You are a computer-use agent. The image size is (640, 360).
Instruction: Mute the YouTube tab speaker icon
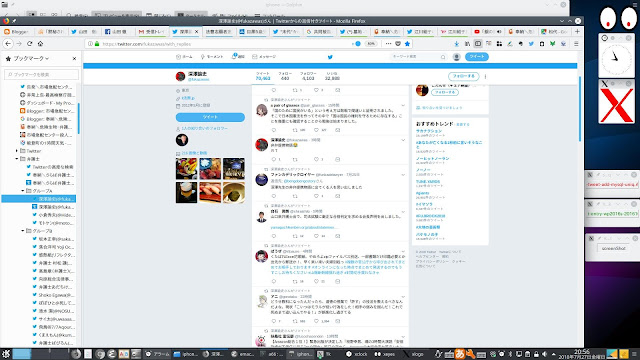[x=499, y=31]
